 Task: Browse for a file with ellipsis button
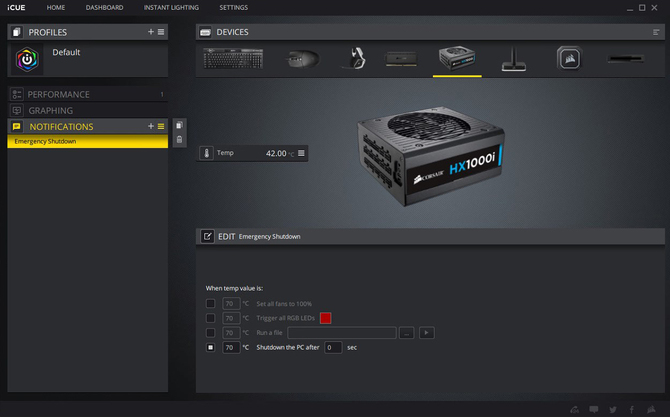[406, 332]
